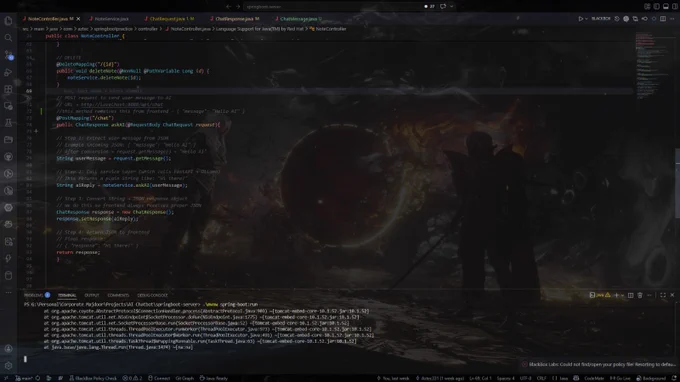Open the Search view in activity bar
This screenshot has height=382, width=680.
pyautogui.click(x=8, y=38)
